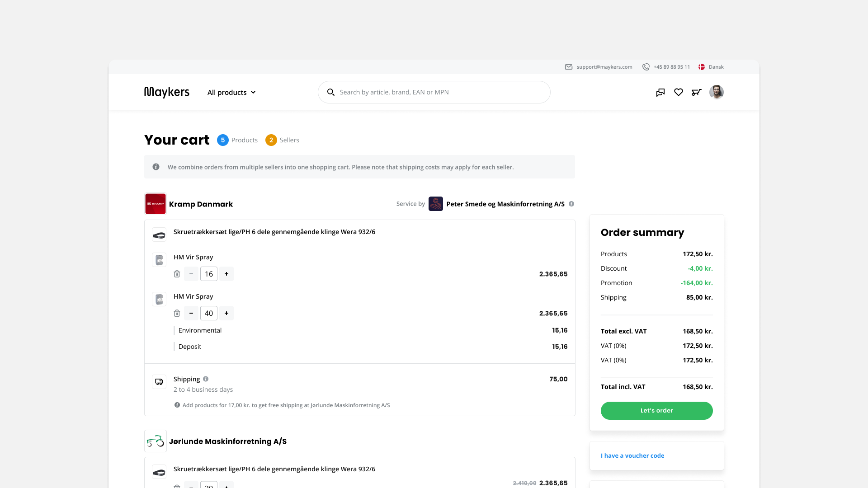Viewport: 868px width, 488px height.
Task: Click info icon next to Peter Smede seller
Action: point(571,204)
